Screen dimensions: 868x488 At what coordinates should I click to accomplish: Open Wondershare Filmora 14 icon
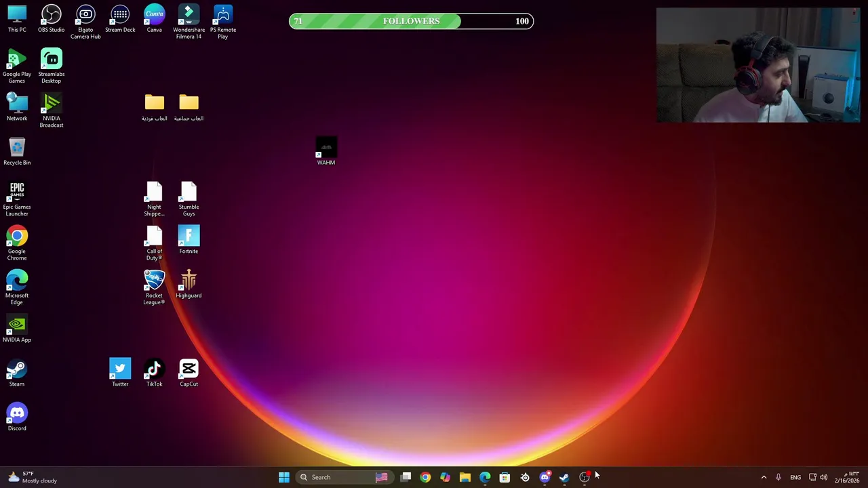point(189,22)
